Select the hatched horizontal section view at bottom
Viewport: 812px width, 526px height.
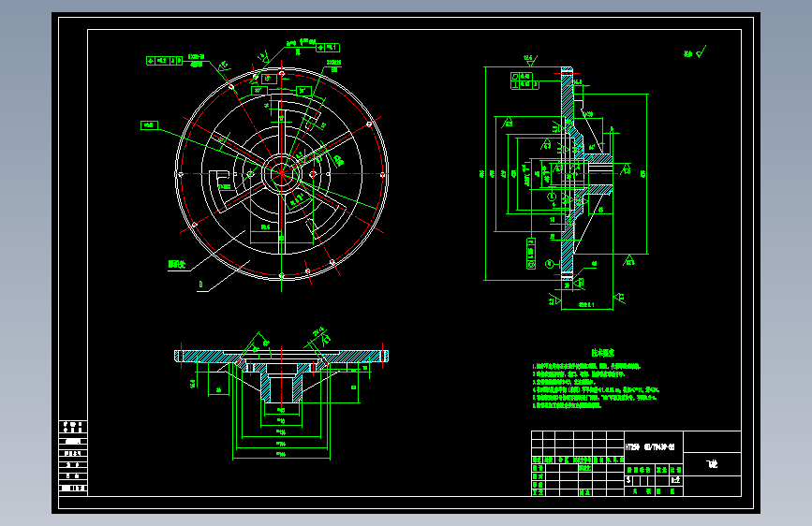(281, 375)
